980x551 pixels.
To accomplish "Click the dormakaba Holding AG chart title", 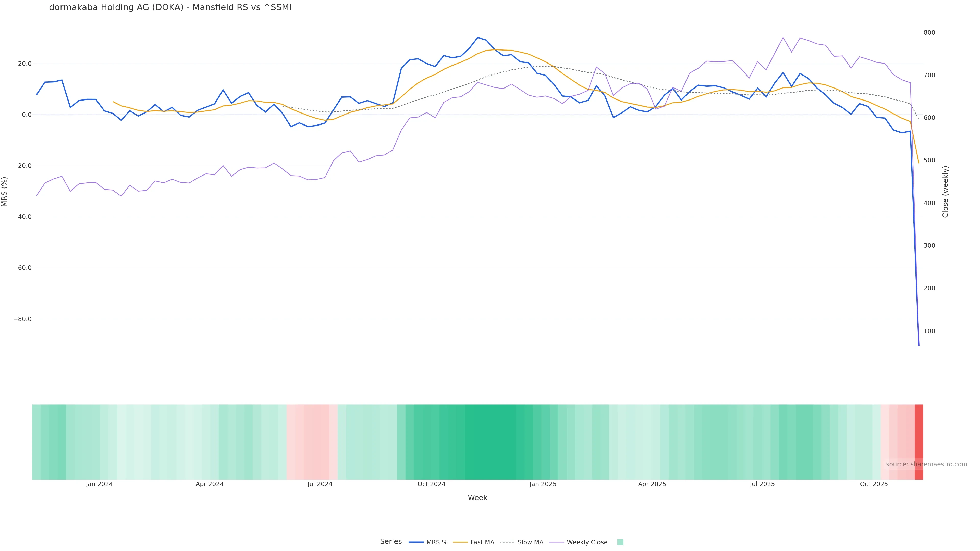I will (x=170, y=7).
